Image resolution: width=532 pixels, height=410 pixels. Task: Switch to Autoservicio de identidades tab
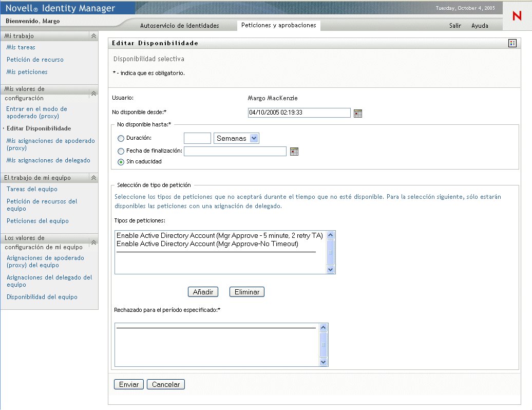(180, 25)
